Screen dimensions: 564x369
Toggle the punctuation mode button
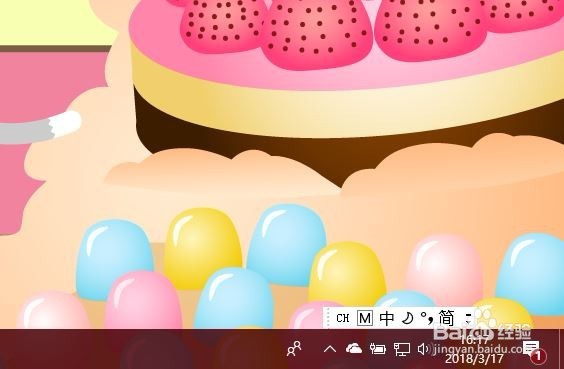tap(427, 318)
